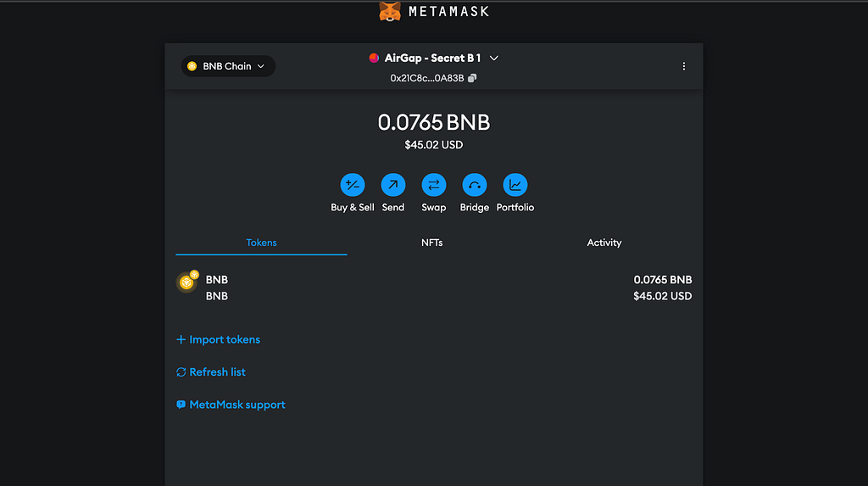This screenshot has height=486, width=868.
Task: Click the Send arrow icon
Action: [393, 185]
